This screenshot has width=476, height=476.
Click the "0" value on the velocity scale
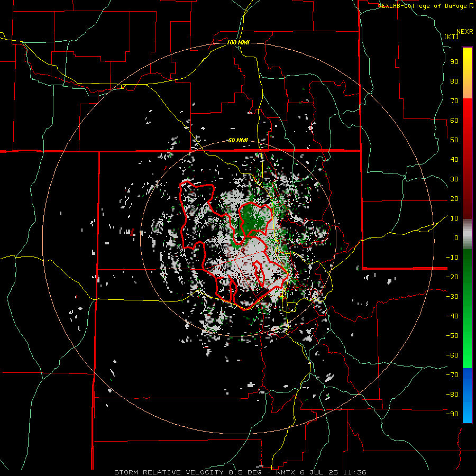point(456,238)
